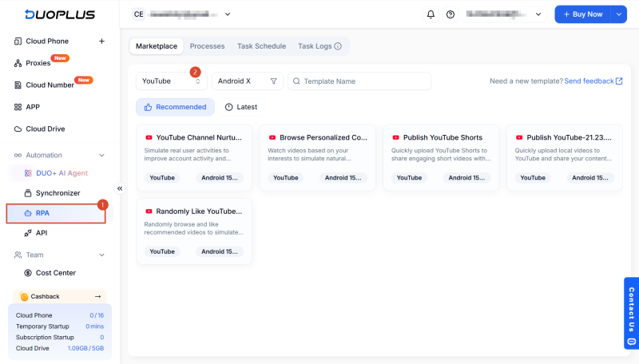Open the DUO+ AI Agent menu item
This screenshot has width=639, height=364.
62,173
